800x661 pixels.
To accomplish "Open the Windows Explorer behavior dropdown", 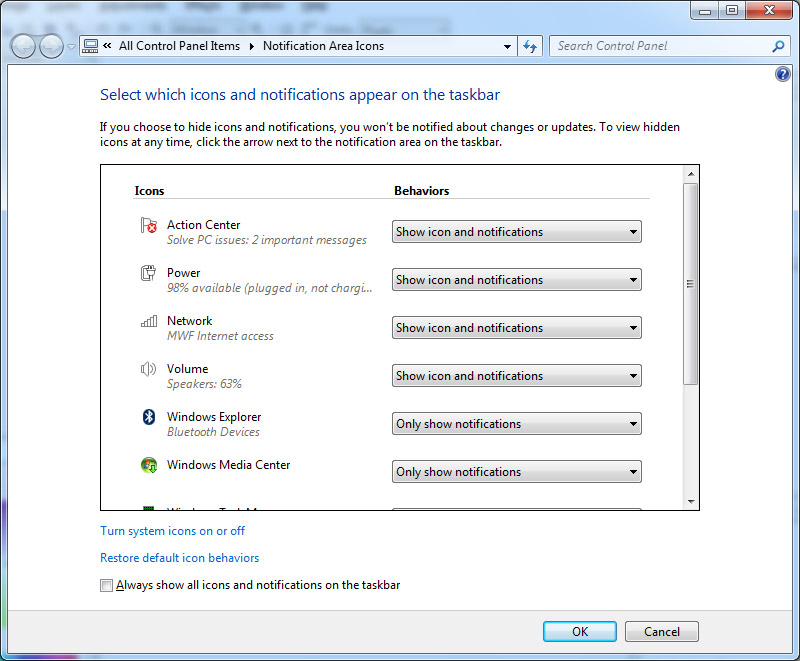I will pos(516,423).
